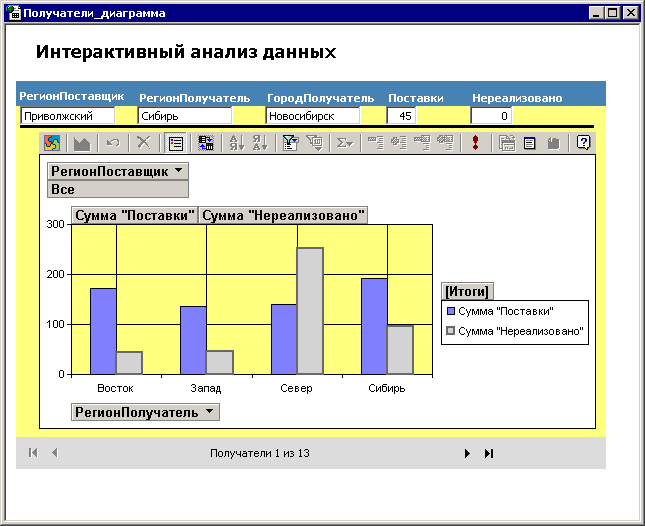645x526 pixels.
Task: Click the commands and options hand icon
Action: (x=553, y=143)
